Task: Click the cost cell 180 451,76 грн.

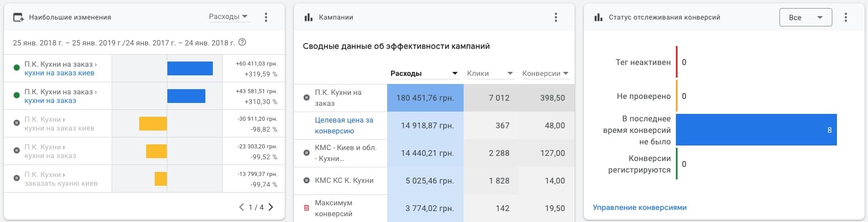Action: pos(425,98)
